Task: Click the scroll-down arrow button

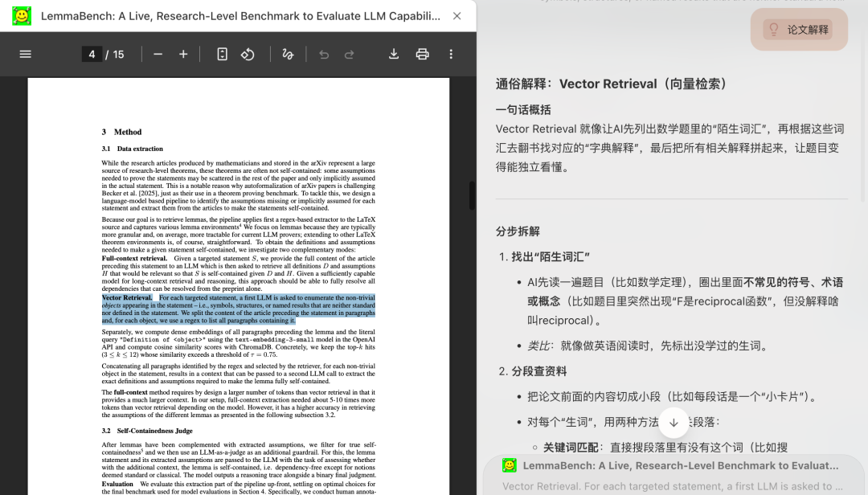Action: coord(674,422)
